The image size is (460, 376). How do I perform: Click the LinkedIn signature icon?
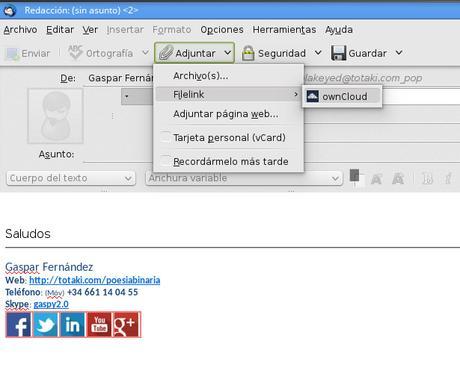coord(73,325)
